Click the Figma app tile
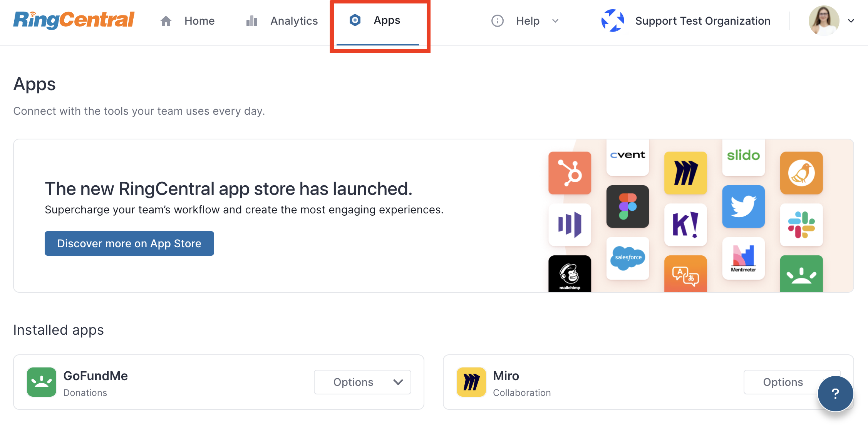This screenshot has height=426, width=868. pyautogui.click(x=628, y=206)
